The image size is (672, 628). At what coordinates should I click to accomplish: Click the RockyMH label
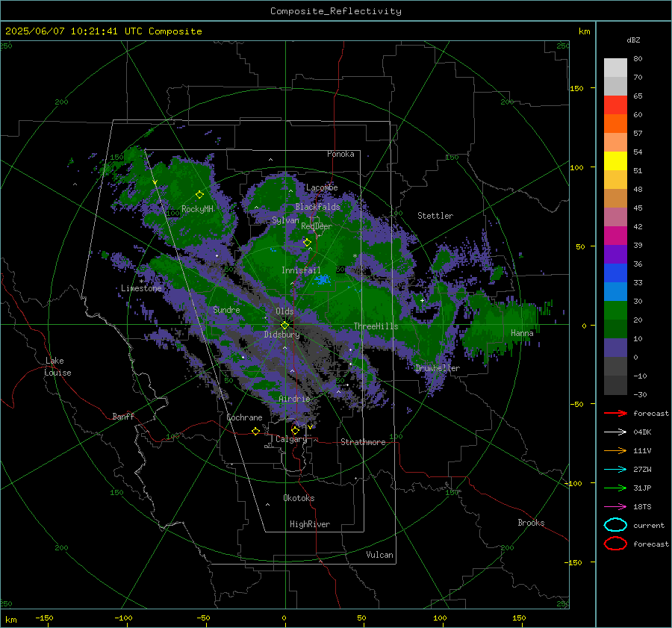click(197, 209)
